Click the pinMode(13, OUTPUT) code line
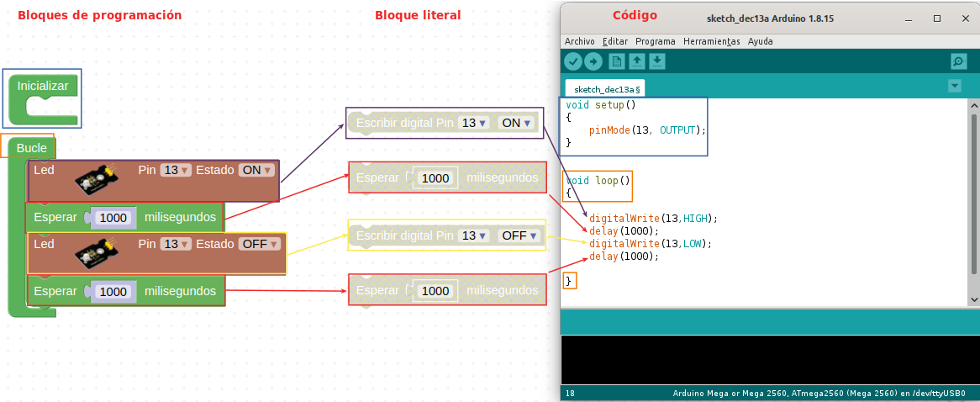 [647, 130]
